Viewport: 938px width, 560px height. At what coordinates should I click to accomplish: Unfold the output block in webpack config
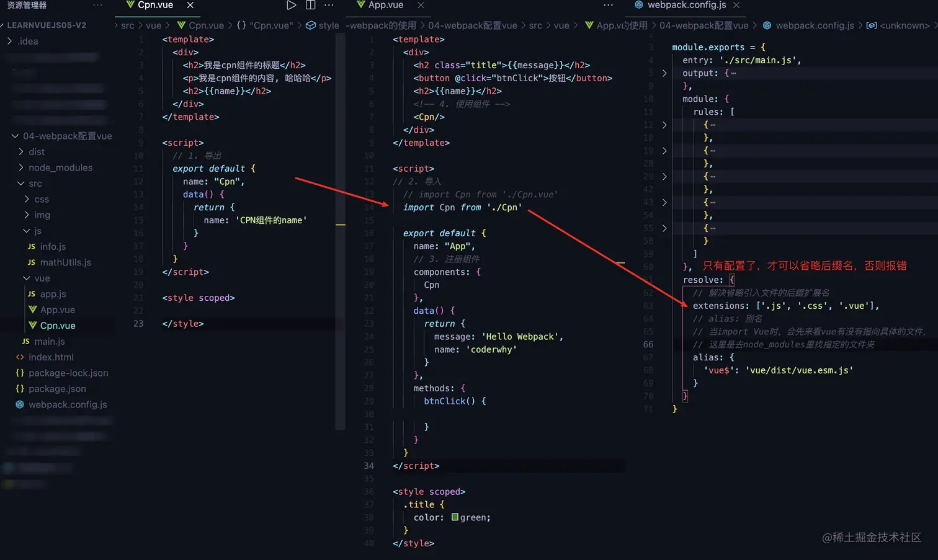[664, 73]
